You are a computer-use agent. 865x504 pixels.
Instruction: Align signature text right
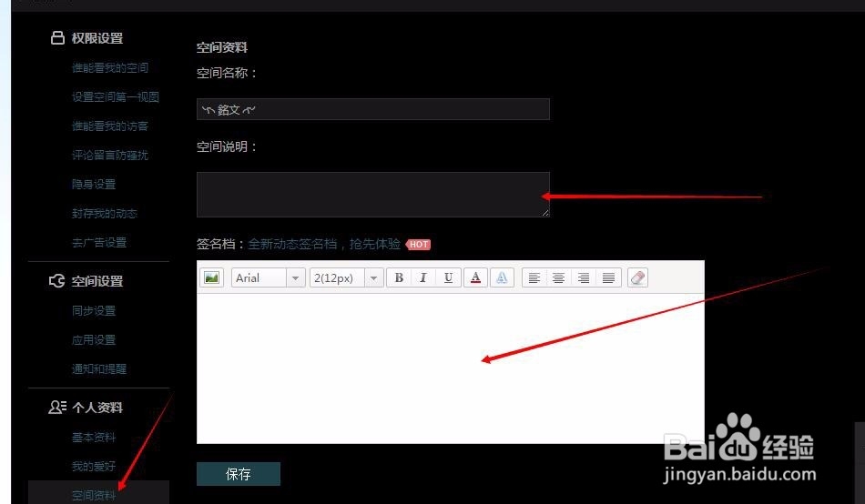[583, 277]
